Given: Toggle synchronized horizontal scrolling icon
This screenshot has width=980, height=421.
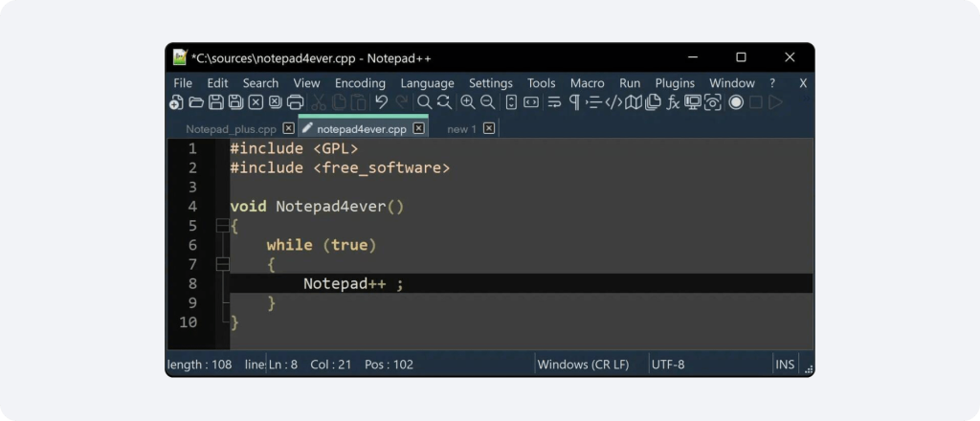Looking at the screenshot, I should pos(531,102).
